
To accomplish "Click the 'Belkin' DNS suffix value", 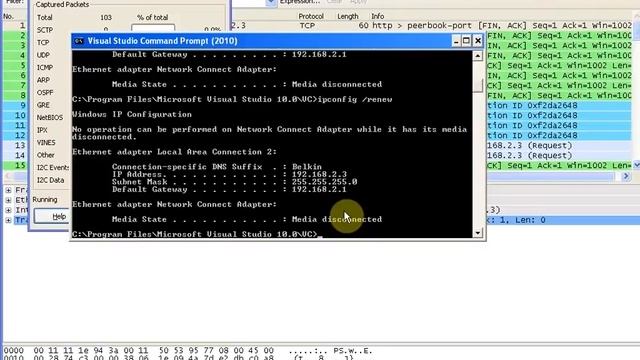I will (x=307, y=167).
